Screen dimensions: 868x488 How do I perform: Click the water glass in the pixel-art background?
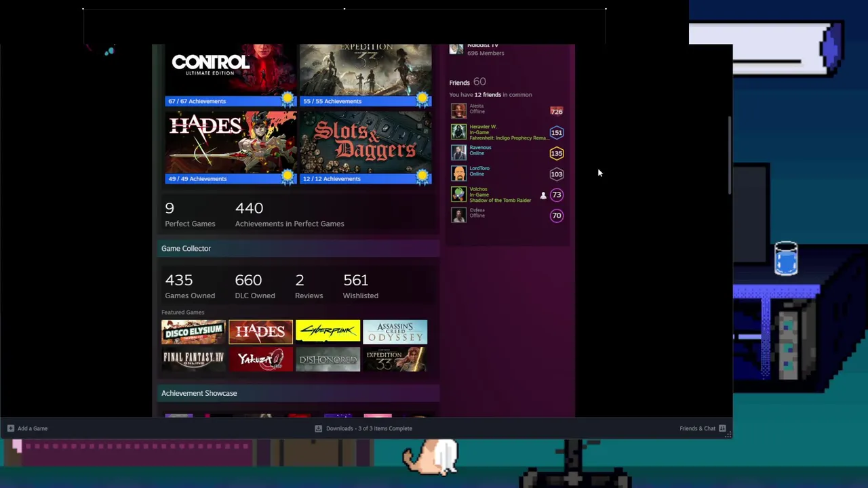[x=786, y=258]
